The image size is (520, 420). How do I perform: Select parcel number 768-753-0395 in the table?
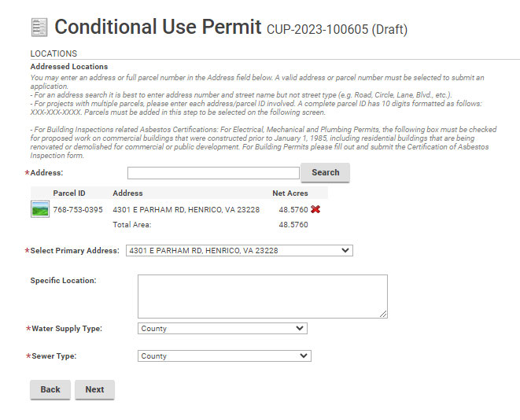(78, 210)
